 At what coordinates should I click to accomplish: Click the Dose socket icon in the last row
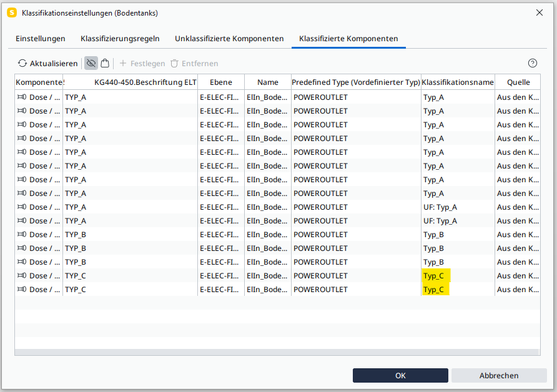[22, 290]
